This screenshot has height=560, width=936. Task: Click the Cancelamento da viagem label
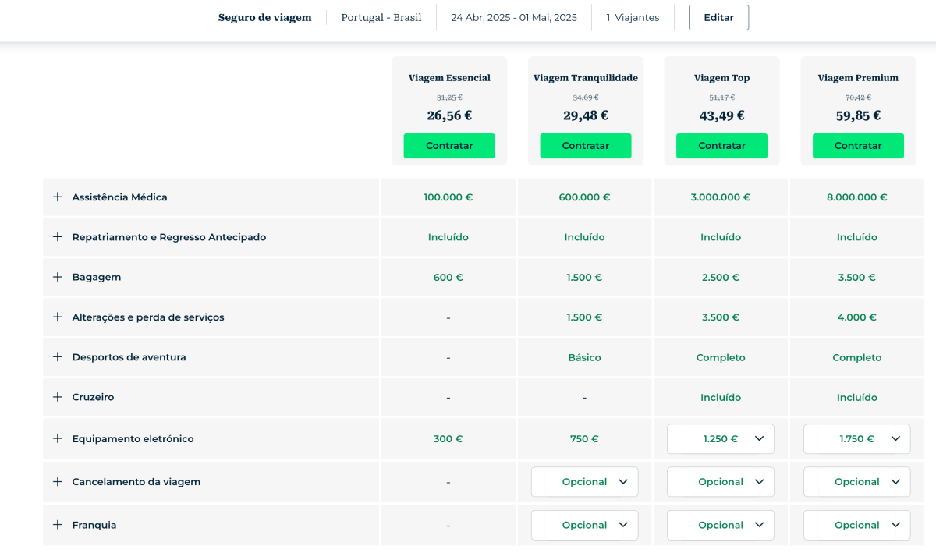point(136,482)
